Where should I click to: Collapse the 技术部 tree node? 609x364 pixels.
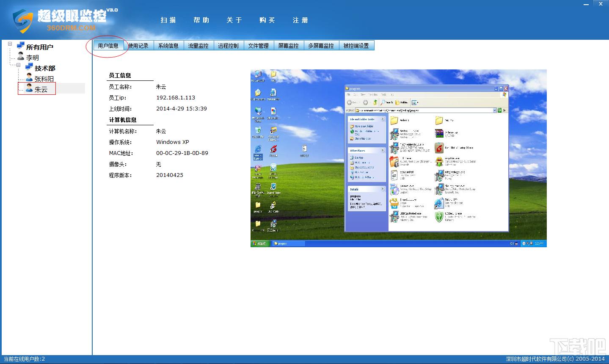tap(18, 65)
